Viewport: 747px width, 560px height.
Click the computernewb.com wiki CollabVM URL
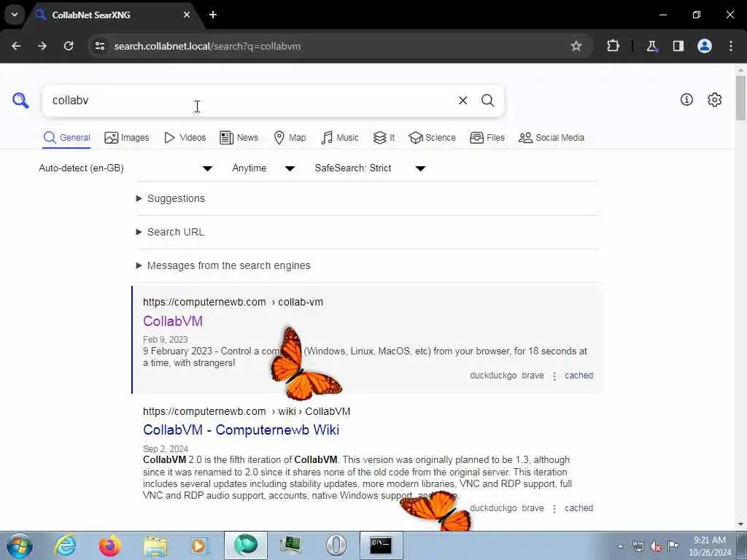[x=247, y=411]
